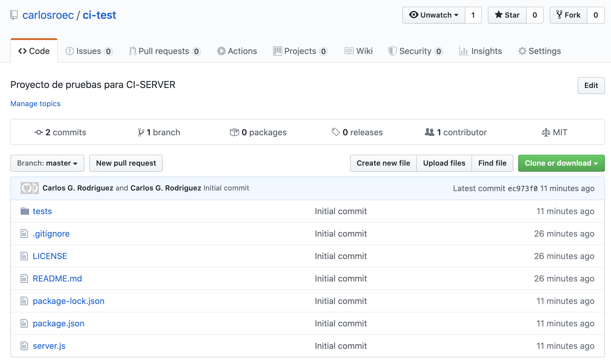Click the Manage topics link
Screen dimensions: 611x364
[35, 104]
